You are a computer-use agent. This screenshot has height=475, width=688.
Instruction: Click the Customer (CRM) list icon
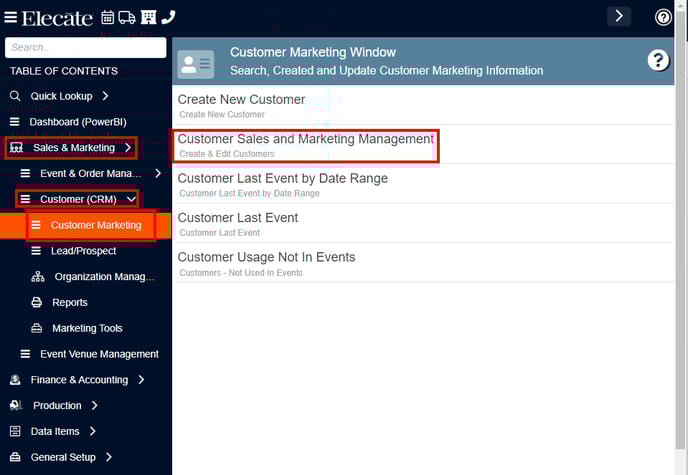click(25, 199)
